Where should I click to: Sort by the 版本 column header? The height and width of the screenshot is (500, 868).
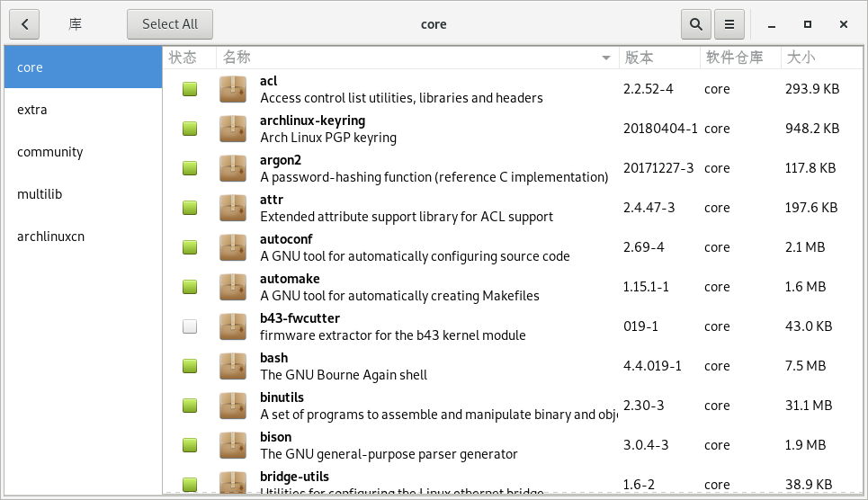click(658, 58)
